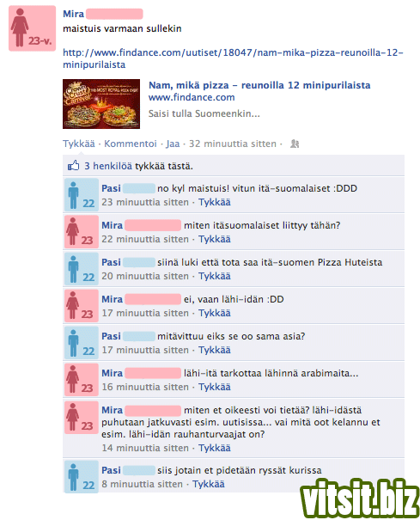Screen dimensions: 420x520
Task: Click Pasi's avatar on 'ryssät kurissa' comment
Action: pyautogui.click(x=82, y=477)
